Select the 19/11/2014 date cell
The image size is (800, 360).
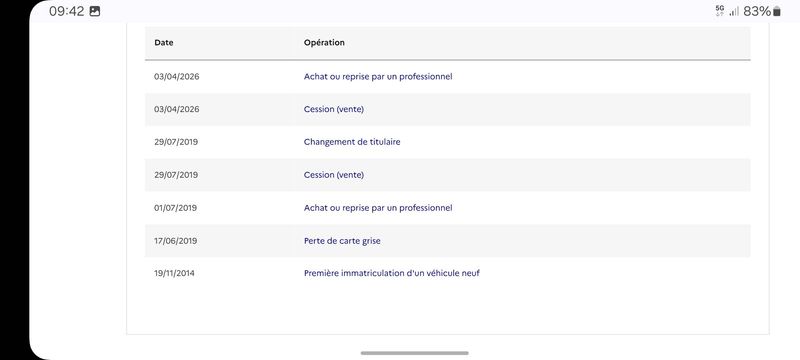point(174,273)
